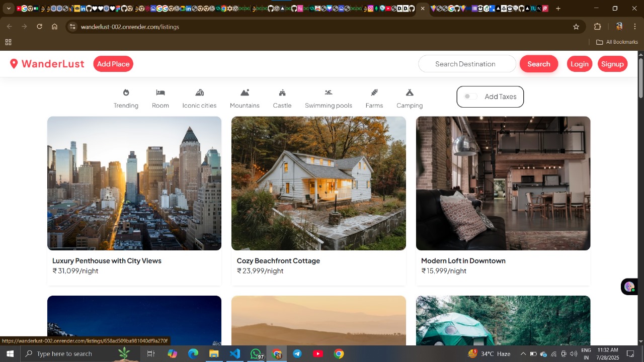Open Modern Loft in Downtown photo
644x362 pixels.
[x=503, y=183]
